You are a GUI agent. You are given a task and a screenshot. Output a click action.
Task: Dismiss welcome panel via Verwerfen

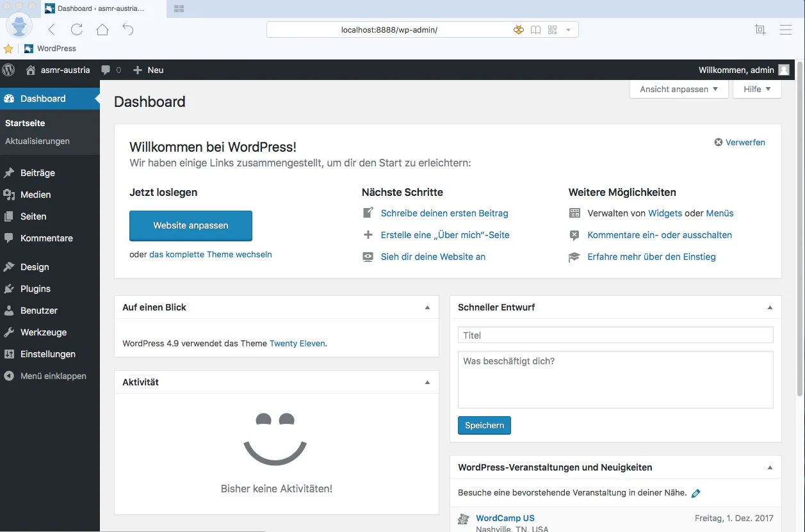[x=740, y=142]
